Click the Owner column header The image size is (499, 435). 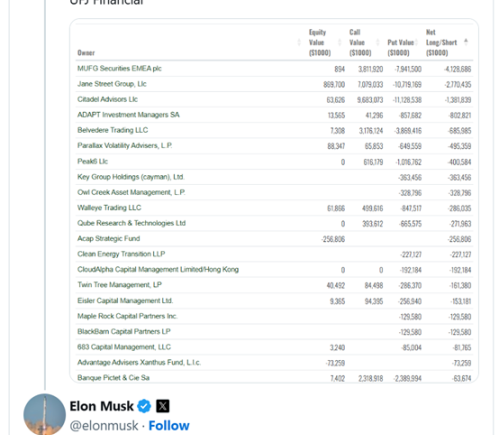(x=86, y=53)
